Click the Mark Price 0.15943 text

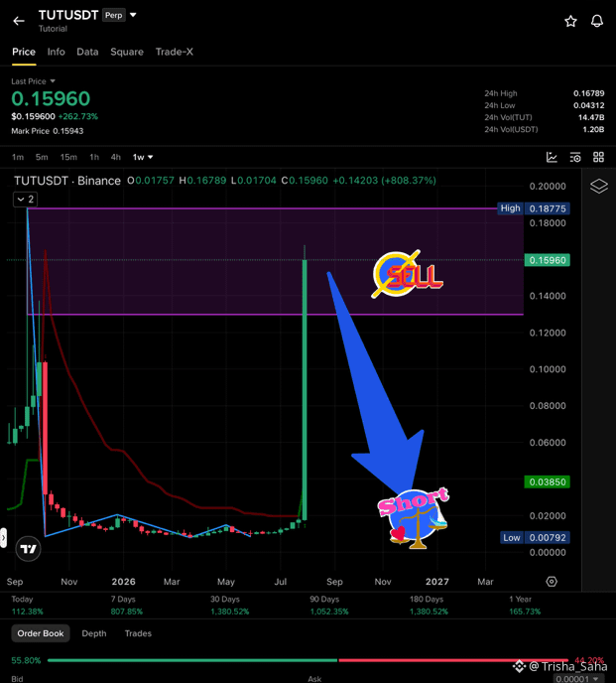click(x=47, y=131)
